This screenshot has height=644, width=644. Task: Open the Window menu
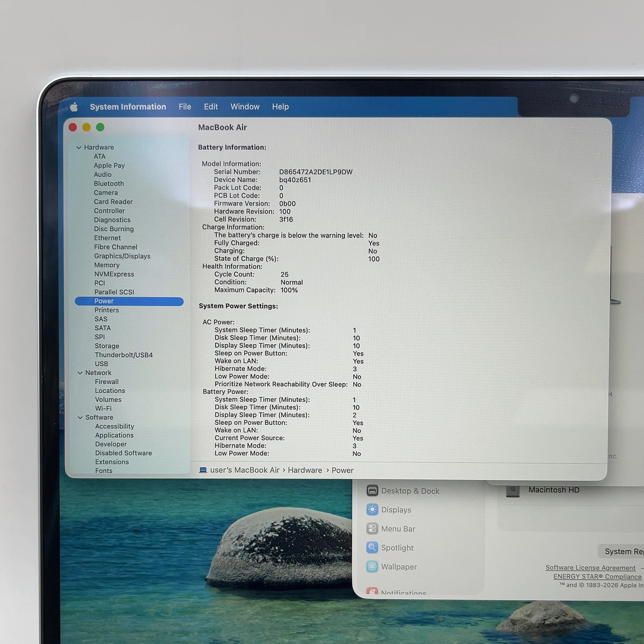tap(245, 107)
